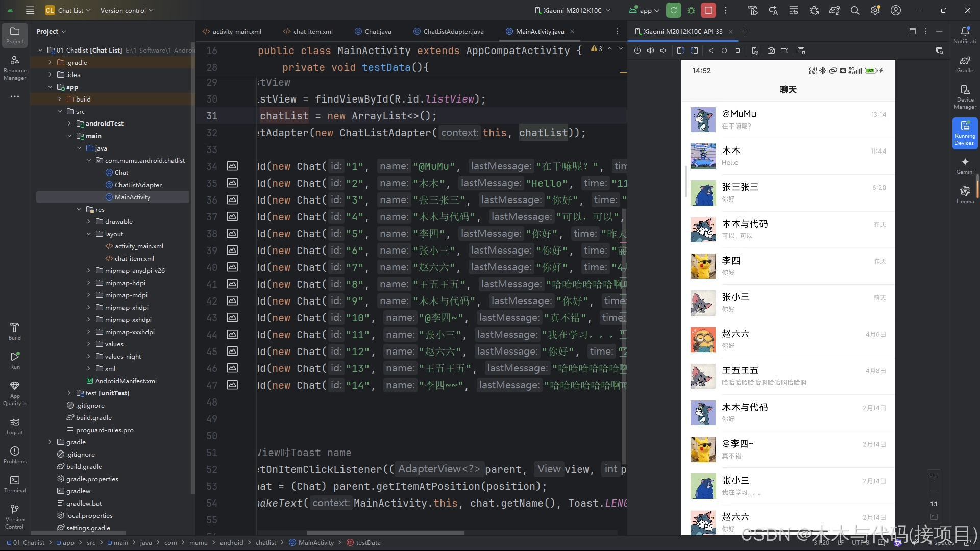Start screen recording of the device
Screen dimensions: 980x551
tap(785, 51)
